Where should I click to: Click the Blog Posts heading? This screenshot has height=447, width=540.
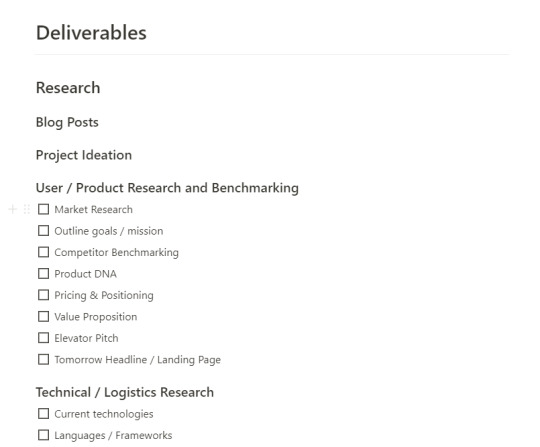click(67, 122)
